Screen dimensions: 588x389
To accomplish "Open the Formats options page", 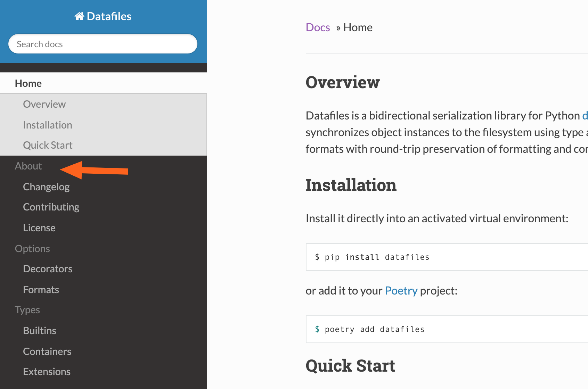I will 41,290.
